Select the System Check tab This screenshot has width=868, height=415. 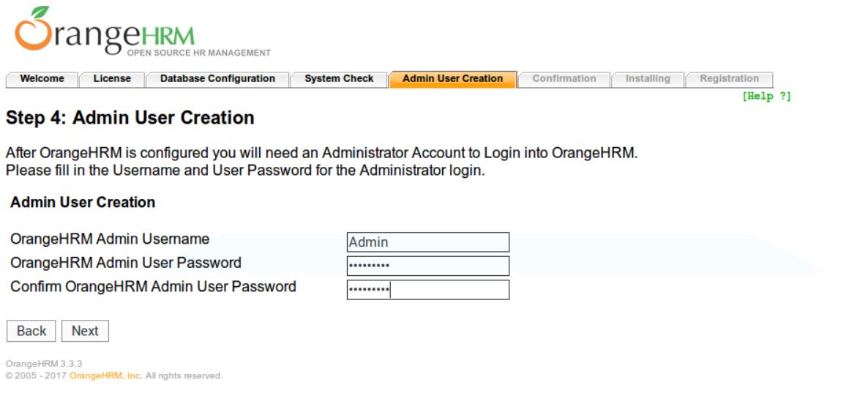339,79
